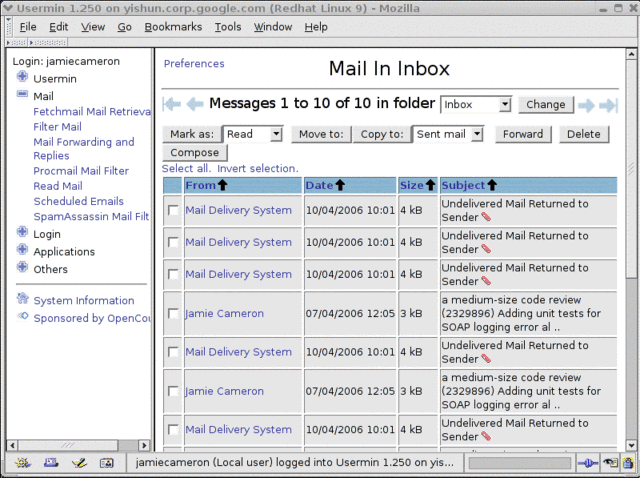Image resolution: width=640 pixels, height=478 pixels.
Task: Open the SpamAssassin Mail Filter link in sidebar
Action: click(x=91, y=216)
